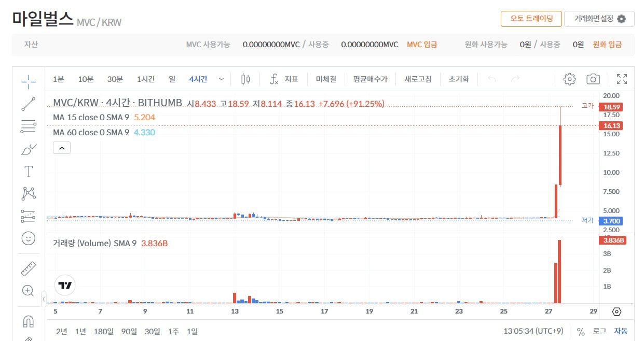The image size is (644, 341).
Task: Expand the time interval dropdown arrow
Action: tap(222, 79)
